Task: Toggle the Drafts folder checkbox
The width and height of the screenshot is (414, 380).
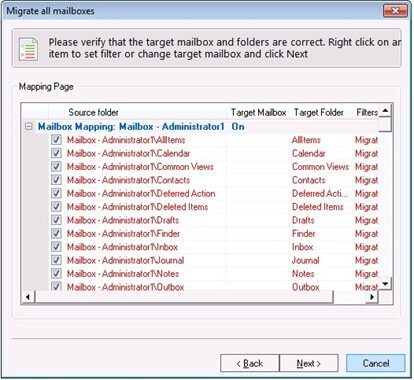Action: coord(56,220)
